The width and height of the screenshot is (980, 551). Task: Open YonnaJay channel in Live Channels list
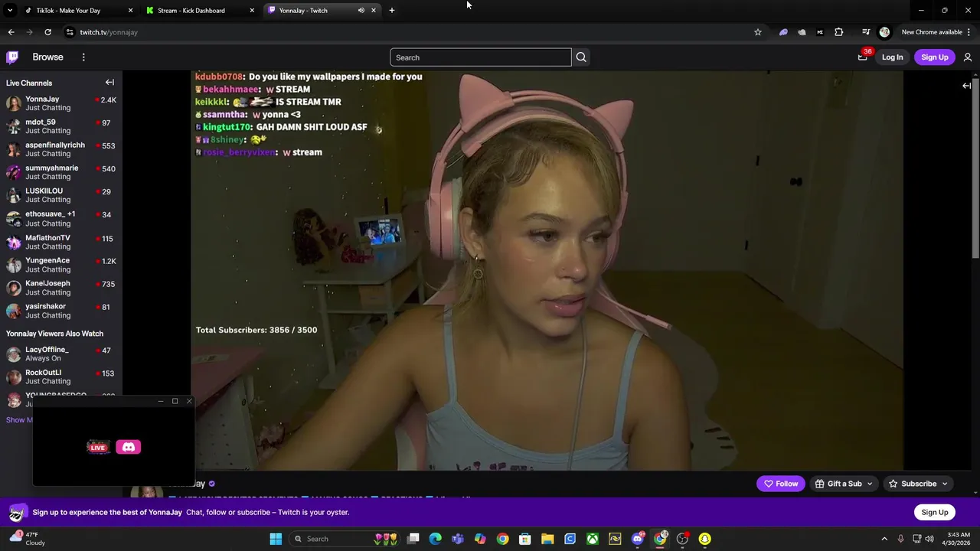tap(61, 103)
